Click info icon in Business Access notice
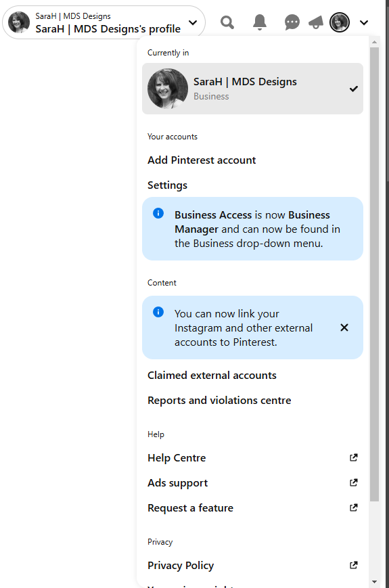Image resolution: width=389 pixels, height=588 pixels. tap(158, 213)
